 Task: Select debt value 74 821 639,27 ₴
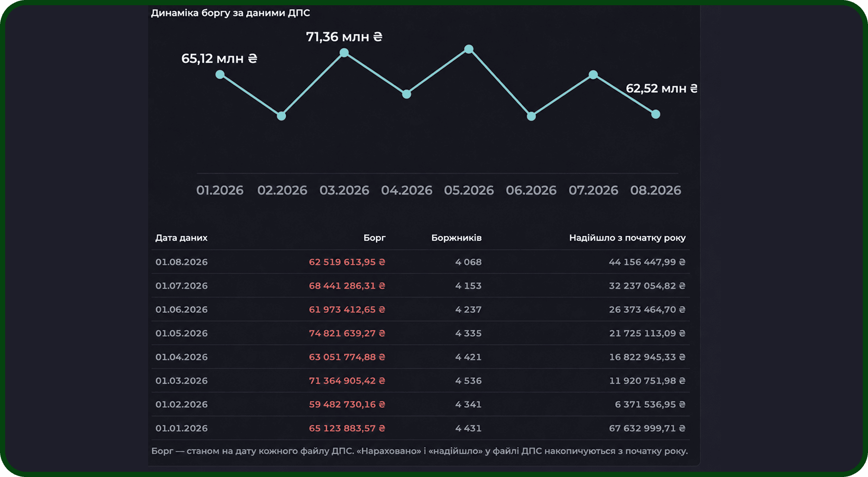(347, 333)
